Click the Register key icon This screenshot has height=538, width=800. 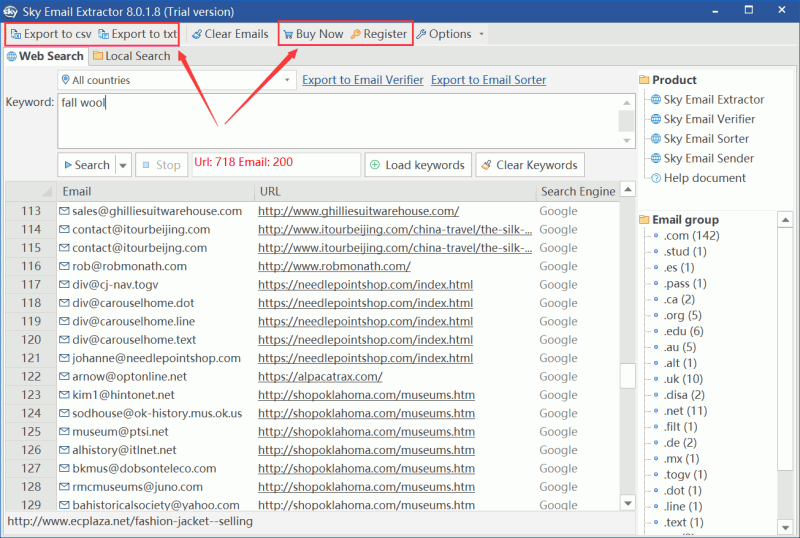coord(355,34)
